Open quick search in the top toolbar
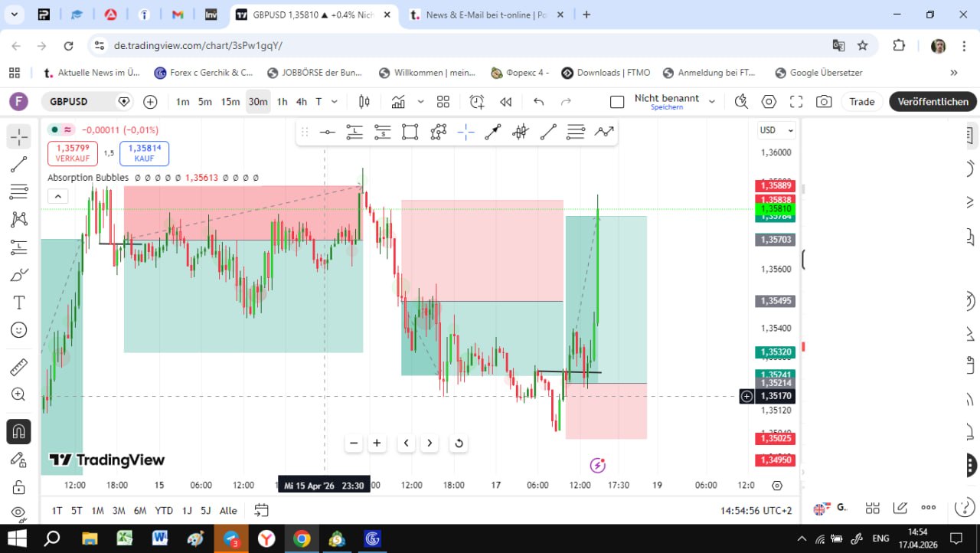 741,102
